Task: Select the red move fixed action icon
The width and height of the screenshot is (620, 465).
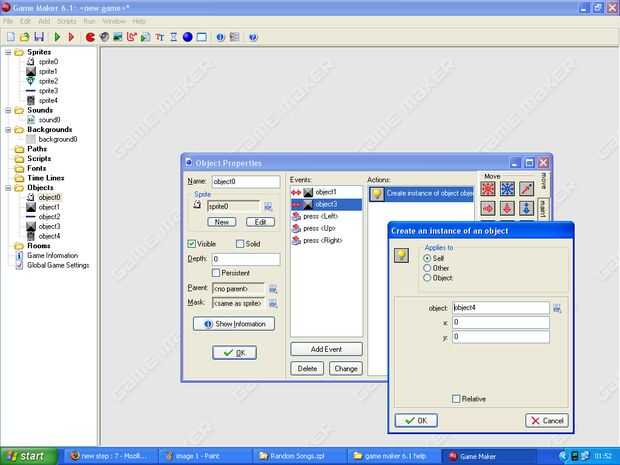Action: pyautogui.click(x=488, y=189)
